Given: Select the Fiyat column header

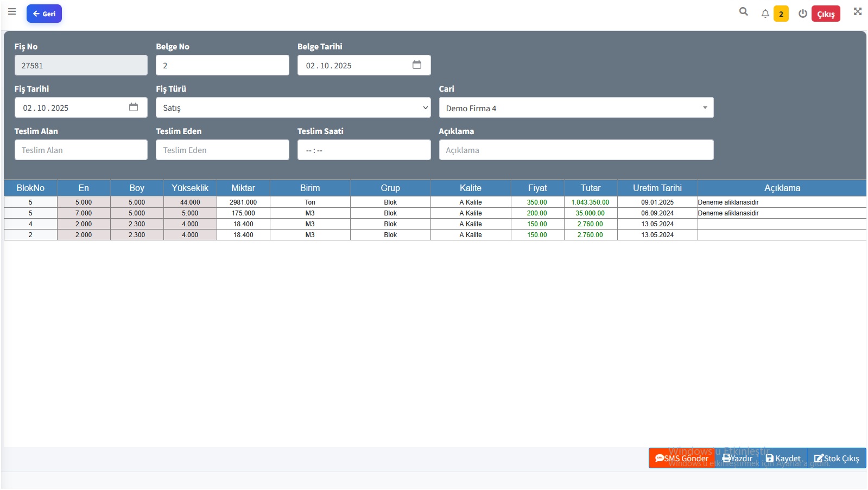Looking at the screenshot, I should (x=537, y=188).
